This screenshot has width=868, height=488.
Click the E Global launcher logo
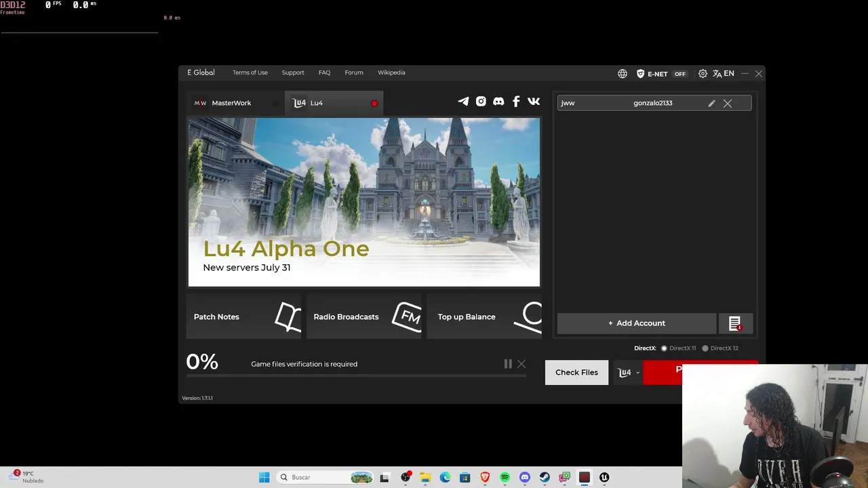pyautogui.click(x=201, y=73)
